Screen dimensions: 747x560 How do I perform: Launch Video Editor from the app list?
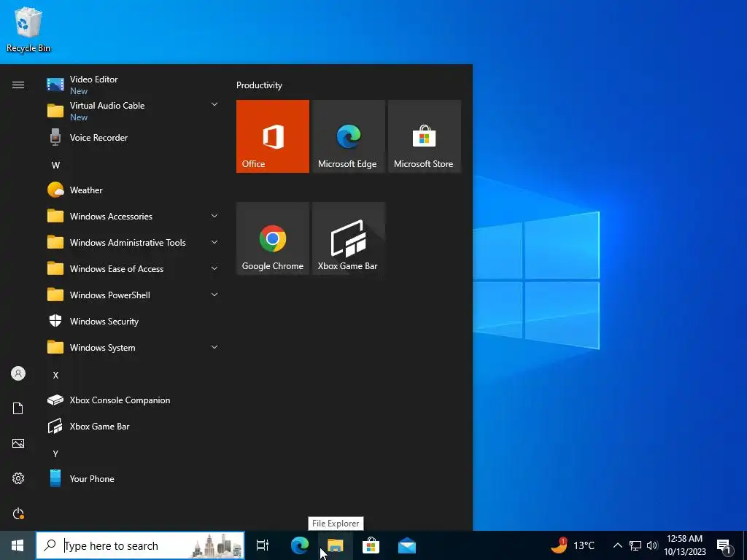[133, 85]
